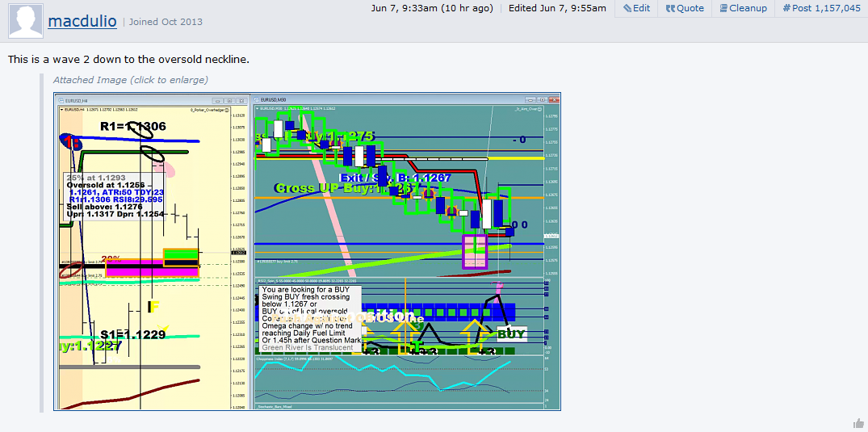Click macdulio's grey avatar picture
The height and width of the screenshot is (432, 868).
26,21
